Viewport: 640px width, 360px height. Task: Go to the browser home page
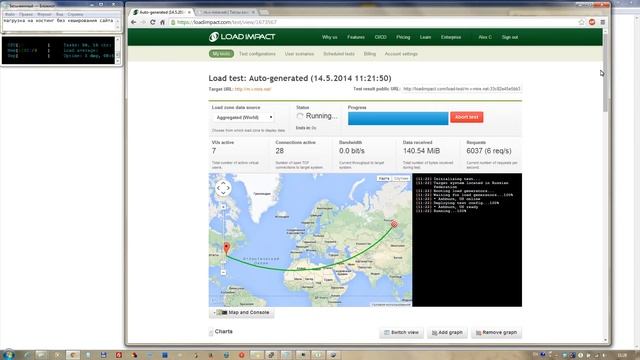[162, 22]
